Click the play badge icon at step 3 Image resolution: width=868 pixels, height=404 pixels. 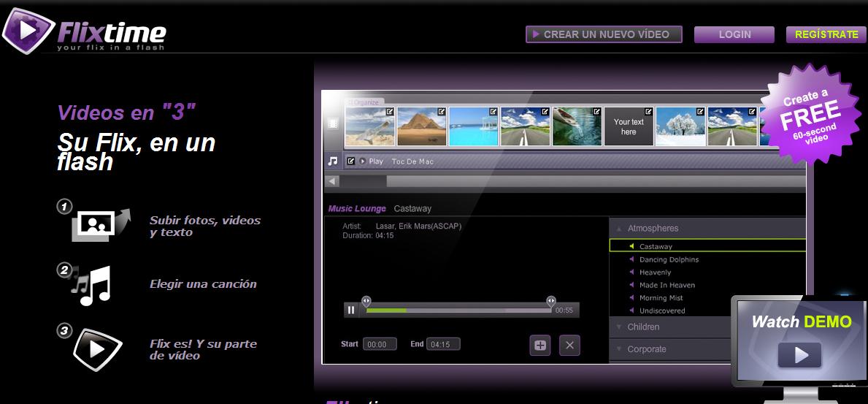pos(97,349)
